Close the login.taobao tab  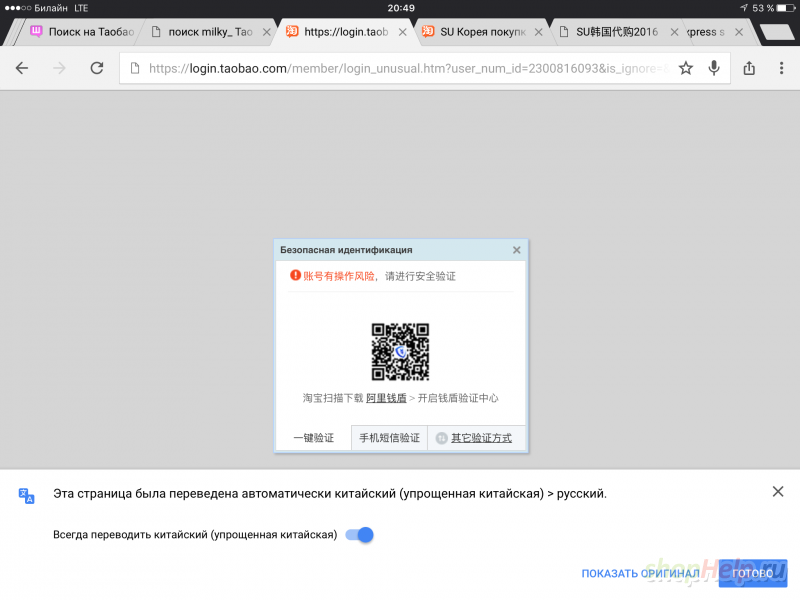click(x=403, y=32)
